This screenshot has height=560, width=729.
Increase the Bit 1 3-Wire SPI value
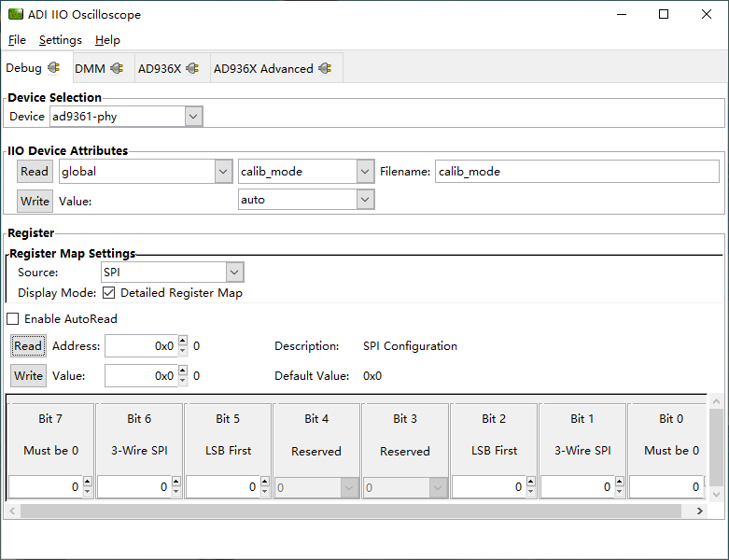pos(619,482)
